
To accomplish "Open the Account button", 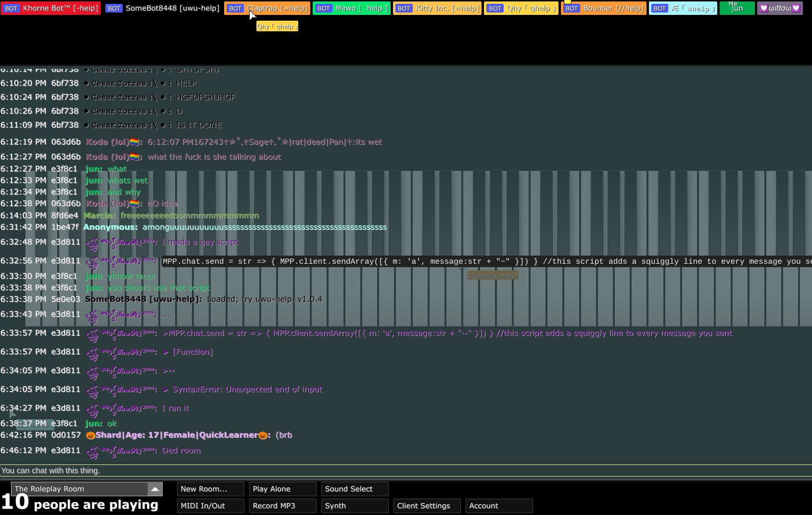I will tap(499, 506).
